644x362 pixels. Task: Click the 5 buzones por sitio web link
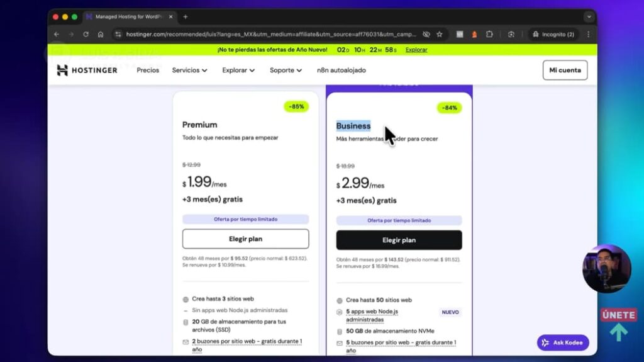point(401,346)
